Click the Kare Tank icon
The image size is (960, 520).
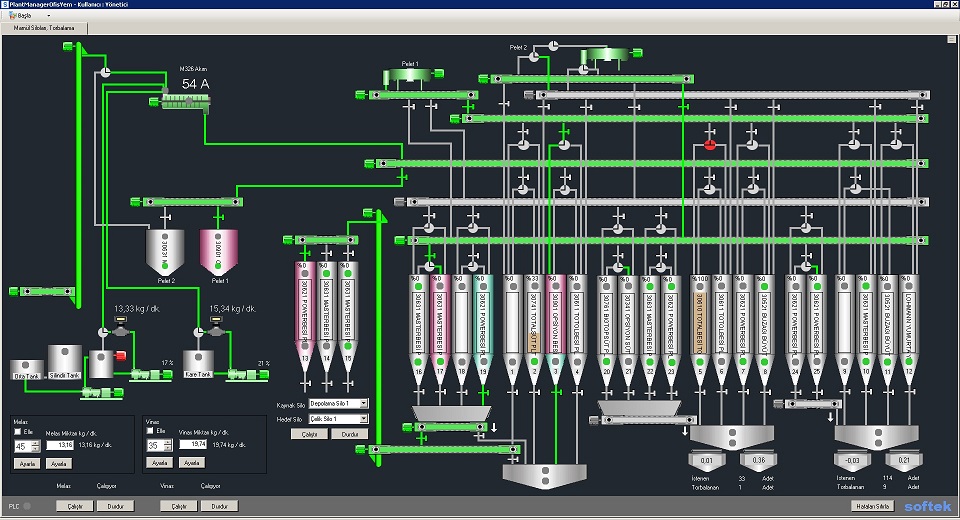pos(198,364)
